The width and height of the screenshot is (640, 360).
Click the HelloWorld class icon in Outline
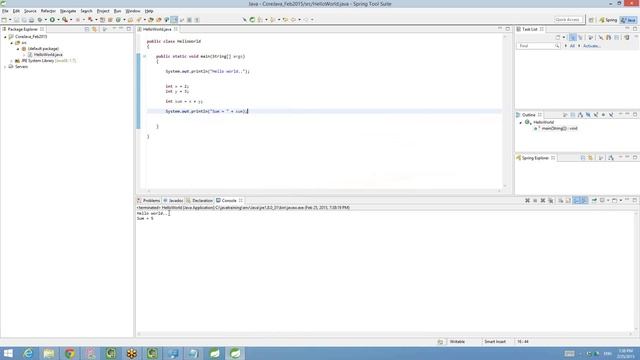(x=527, y=122)
